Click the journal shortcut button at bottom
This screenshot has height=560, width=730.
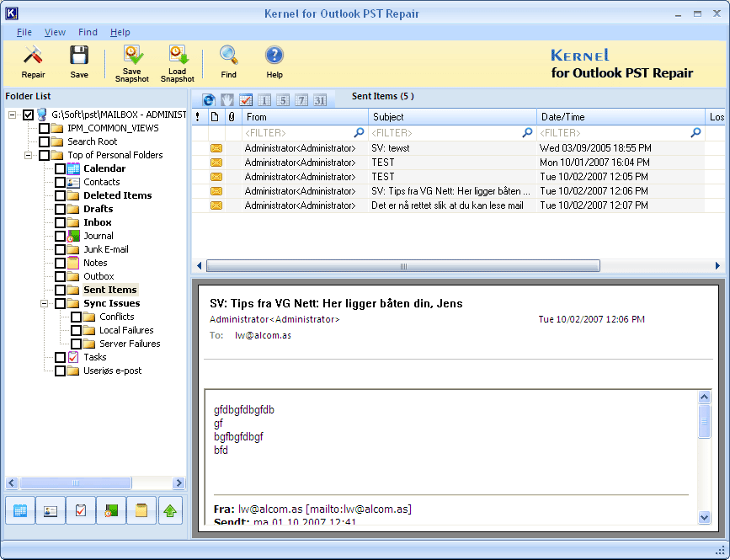coord(111,510)
